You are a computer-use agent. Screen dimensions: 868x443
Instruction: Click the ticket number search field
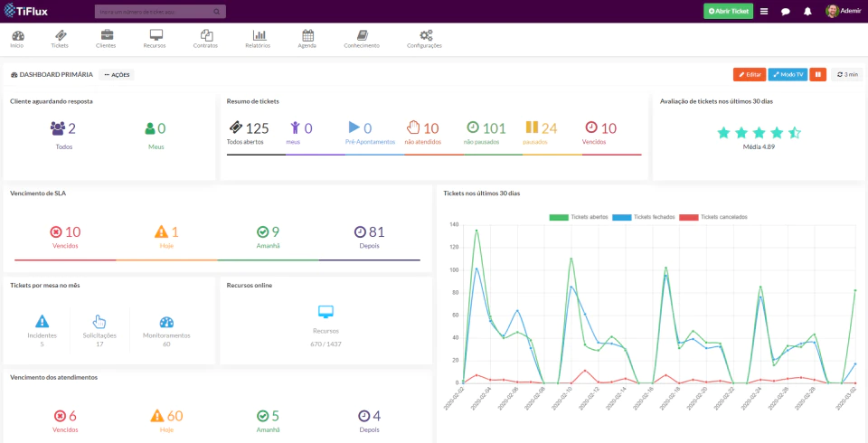click(x=160, y=11)
